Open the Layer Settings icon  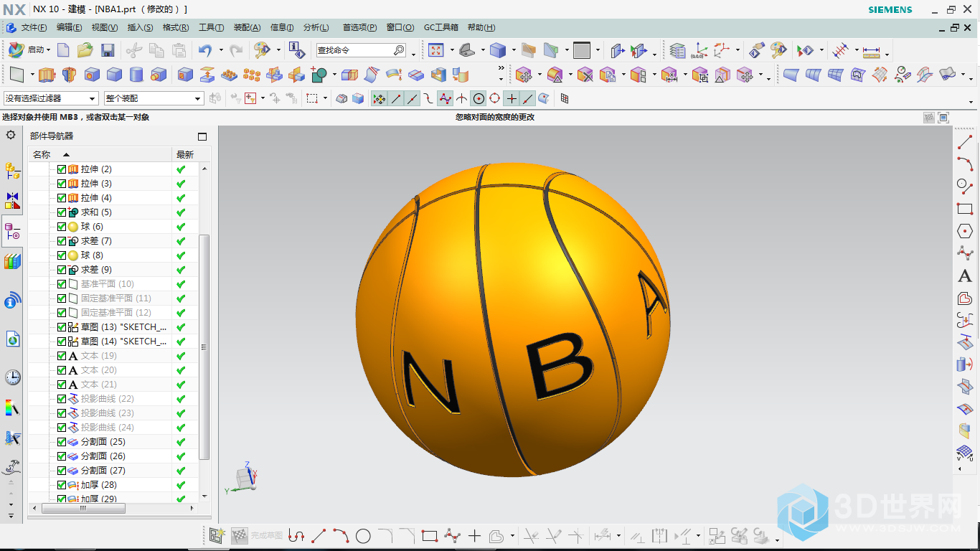pyautogui.click(x=678, y=50)
